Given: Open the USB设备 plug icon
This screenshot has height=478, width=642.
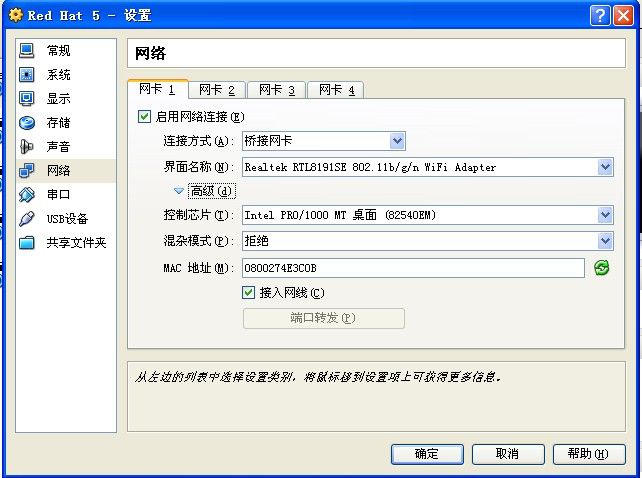Looking at the screenshot, I should click(x=27, y=218).
